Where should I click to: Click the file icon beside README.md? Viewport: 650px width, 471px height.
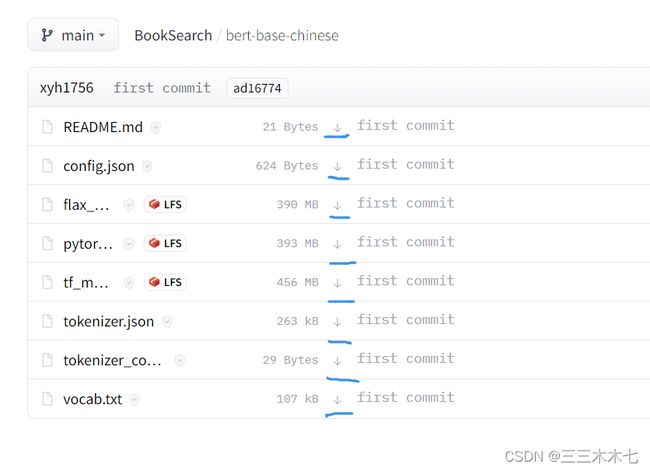point(47,127)
